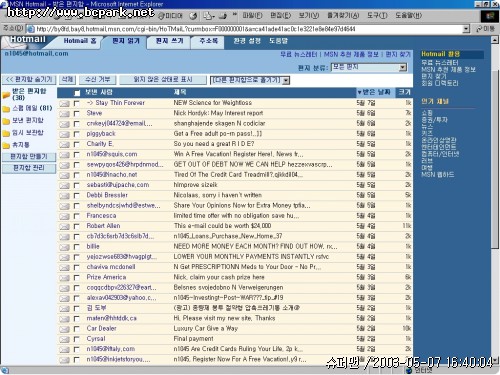Screen dimensions: 500x375
Task: Click the delete button above message list
Action: coord(67,80)
